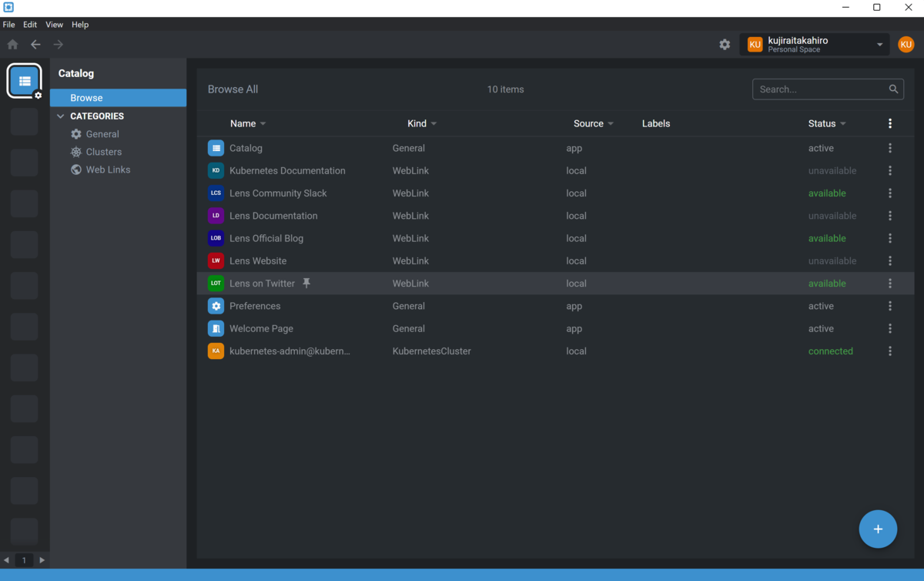Select the Clusters category
The width and height of the screenshot is (924, 581).
tap(104, 152)
